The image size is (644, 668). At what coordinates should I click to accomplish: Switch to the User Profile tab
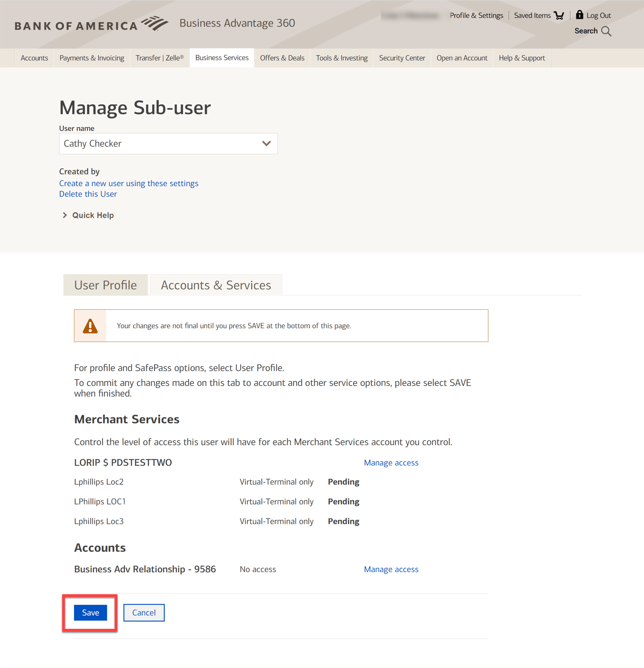point(105,285)
